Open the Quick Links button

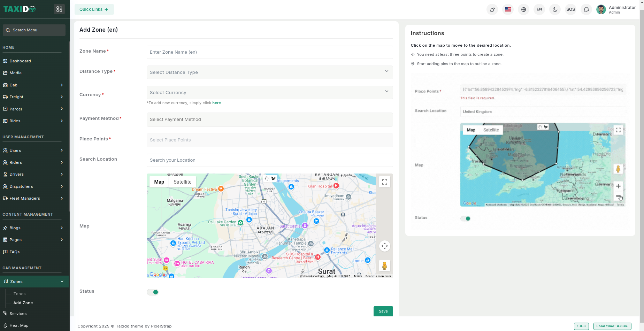point(94,9)
